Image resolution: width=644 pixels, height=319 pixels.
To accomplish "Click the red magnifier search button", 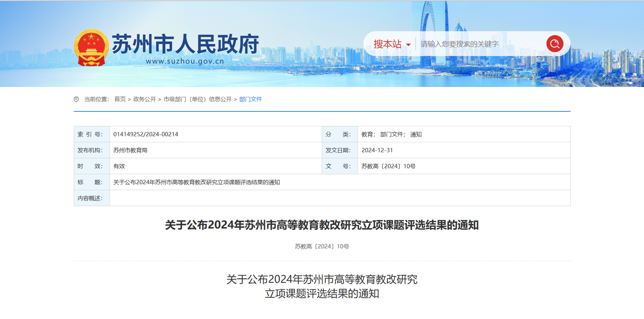I will [x=554, y=44].
